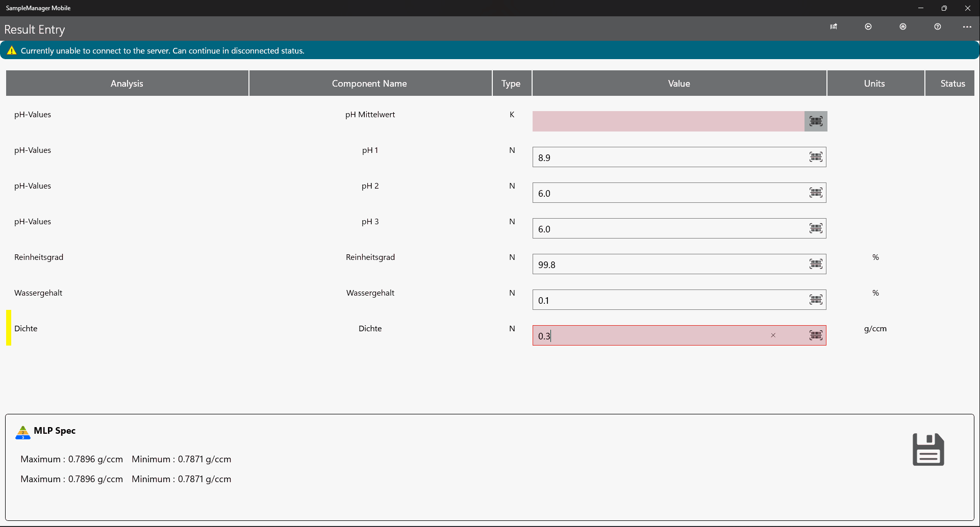
Task: Click the Component Name column header
Action: click(370, 83)
